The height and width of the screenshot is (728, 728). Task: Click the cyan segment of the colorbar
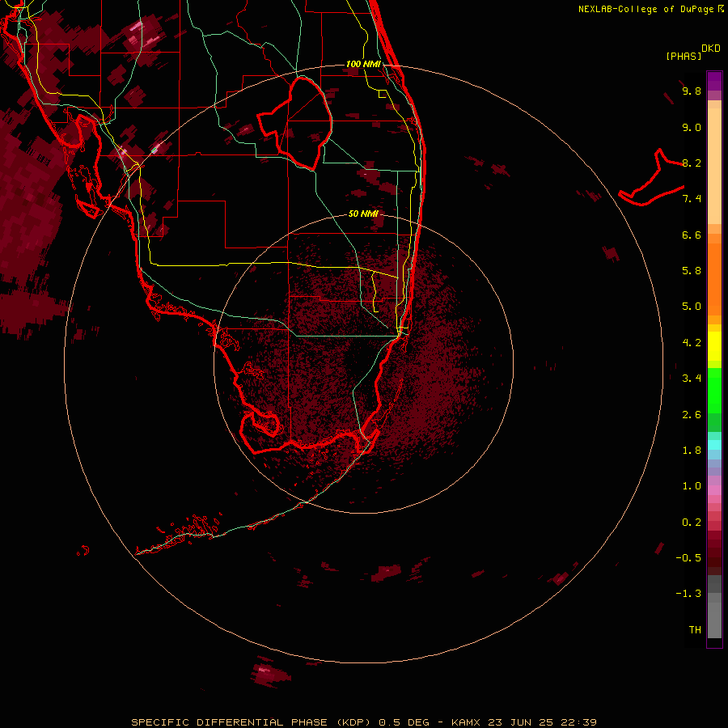(x=714, y=445)
